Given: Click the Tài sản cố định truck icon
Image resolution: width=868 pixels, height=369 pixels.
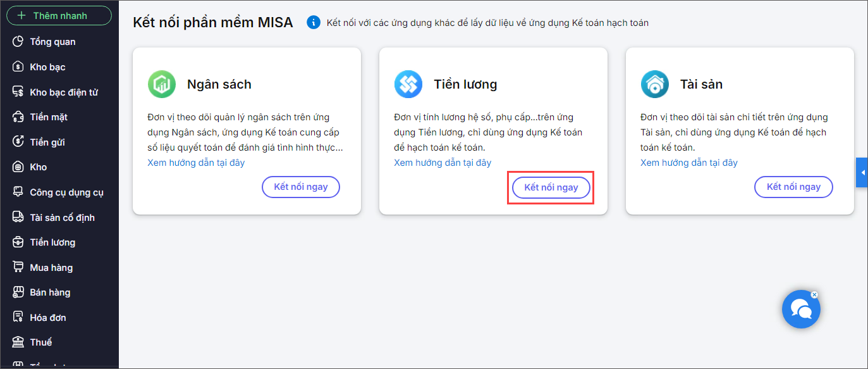Looking at the screenshot, I should (18, 218).
